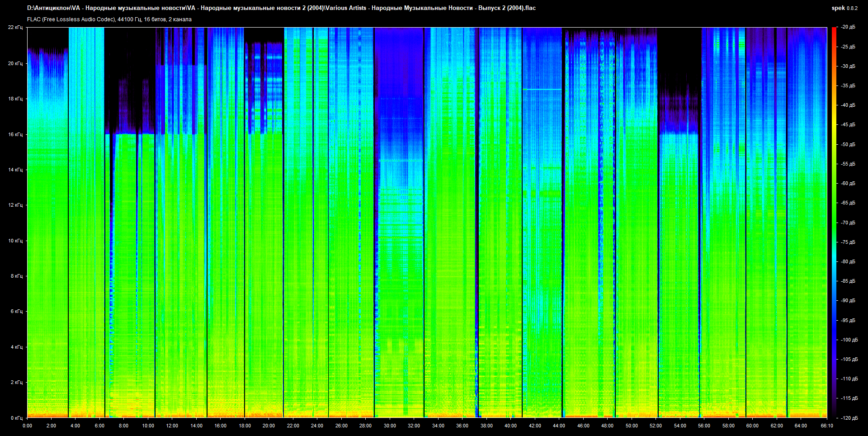
Task: Click the 10 кГц frequency label
Action: point(15,241)
